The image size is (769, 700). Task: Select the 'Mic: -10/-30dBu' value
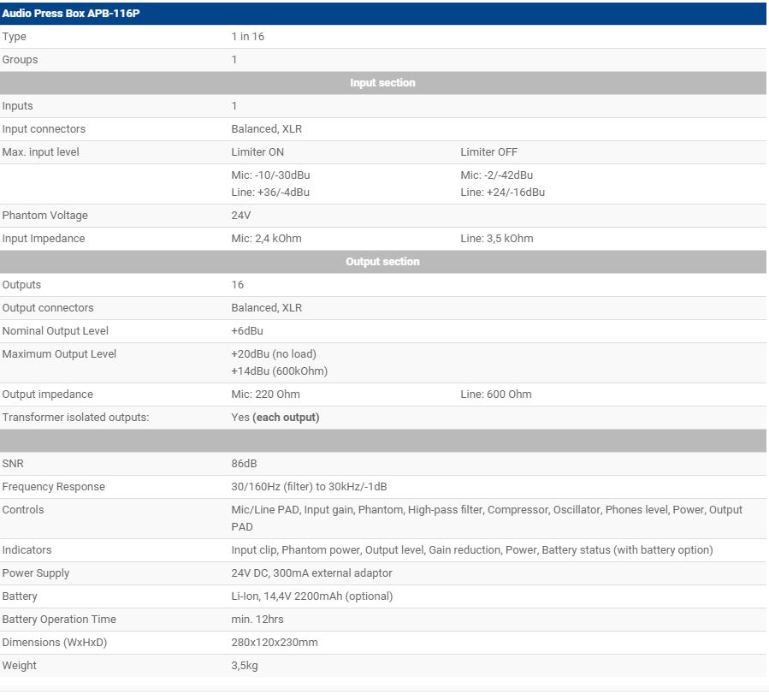click(270, 175)
